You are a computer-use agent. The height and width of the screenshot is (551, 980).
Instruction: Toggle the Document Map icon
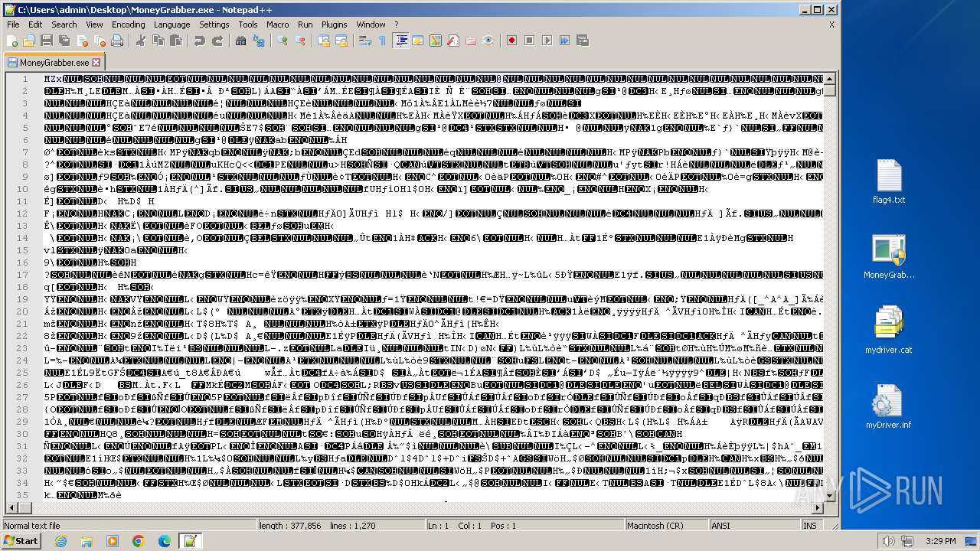click(x=436, y=41)
